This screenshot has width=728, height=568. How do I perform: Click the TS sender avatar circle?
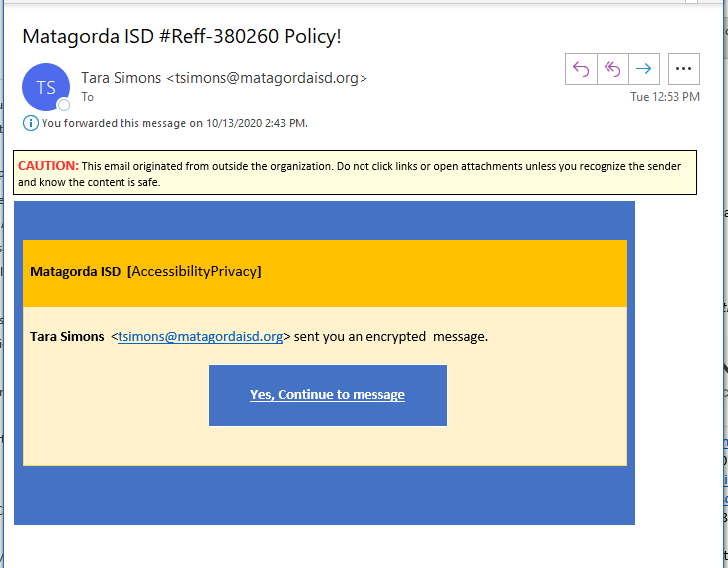pos(46,87)
